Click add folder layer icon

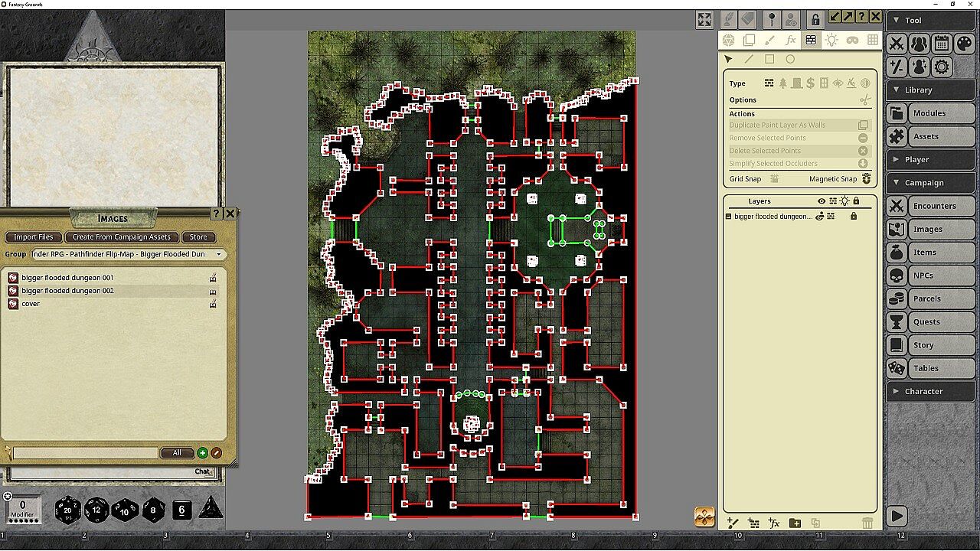(795, 523)
